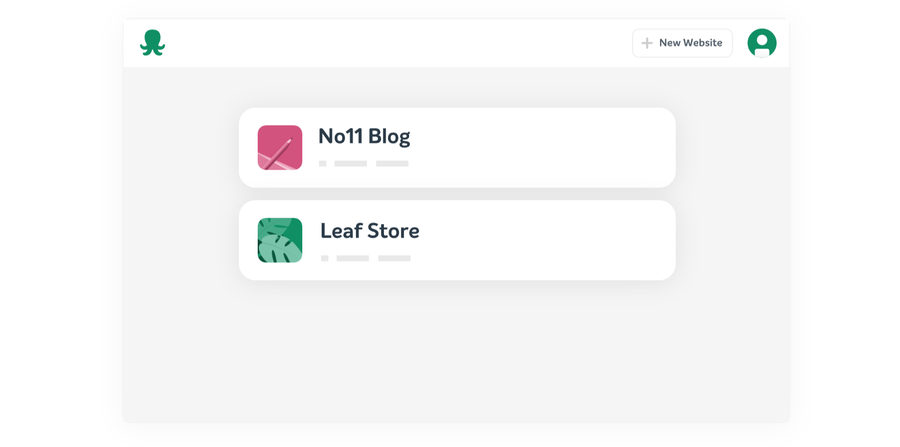Image resolution: width=900 pixels, height=447 pixels.
Task: Click the last placeholder bar under No11 Blog
Action: 392,164
